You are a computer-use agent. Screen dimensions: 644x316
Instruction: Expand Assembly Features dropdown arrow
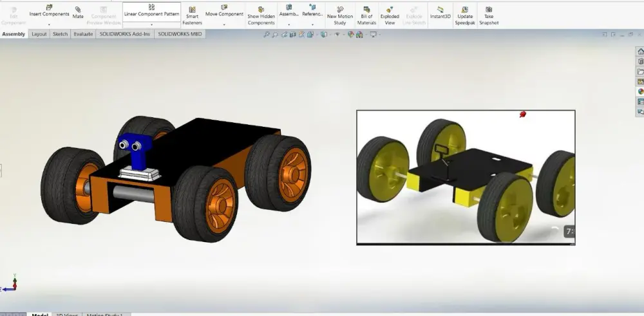tap(289, 24)
